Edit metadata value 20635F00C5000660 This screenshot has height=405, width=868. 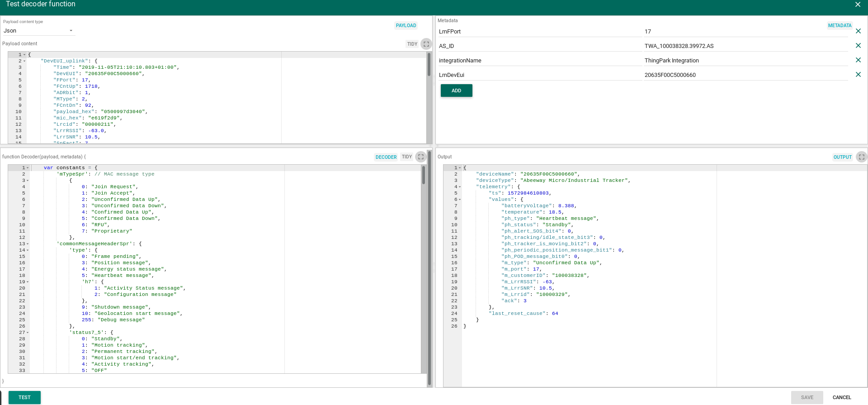(x=746, y=75)
